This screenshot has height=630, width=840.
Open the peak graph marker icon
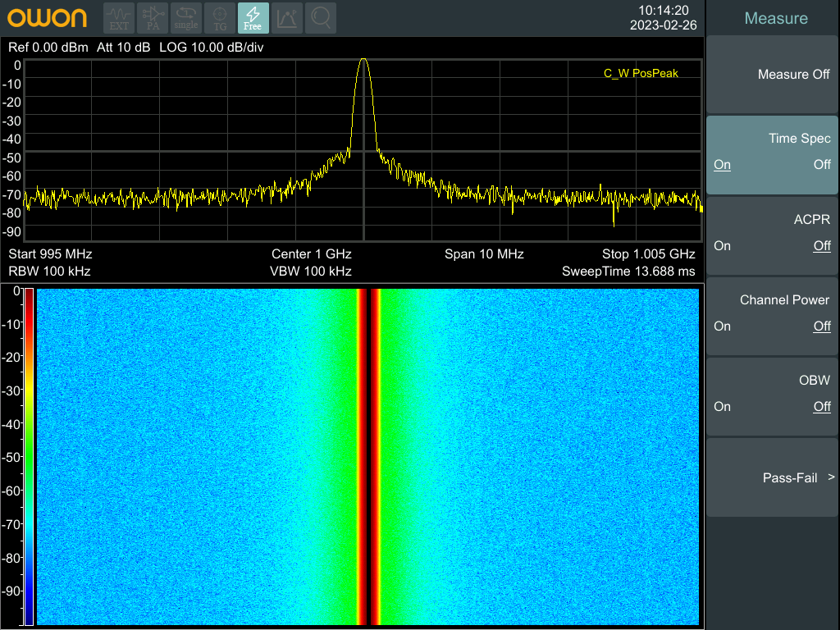click(287, 18)
